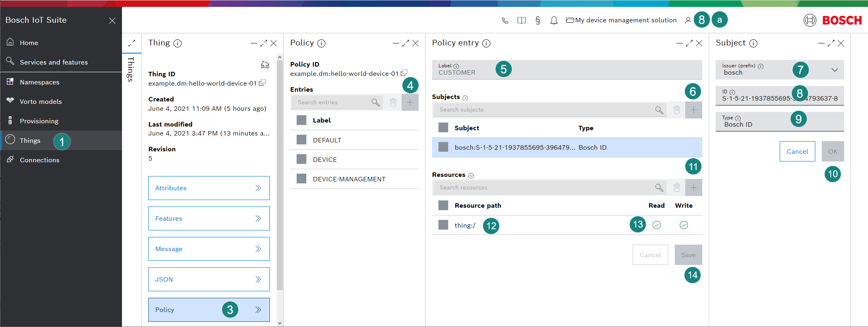Select Things in sidebar
868x327 pixels.
click(x=61, y=140)
